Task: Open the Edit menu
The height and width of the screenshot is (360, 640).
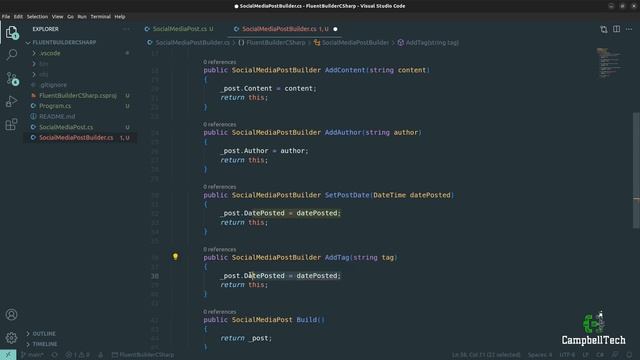Action: [18, 17]
